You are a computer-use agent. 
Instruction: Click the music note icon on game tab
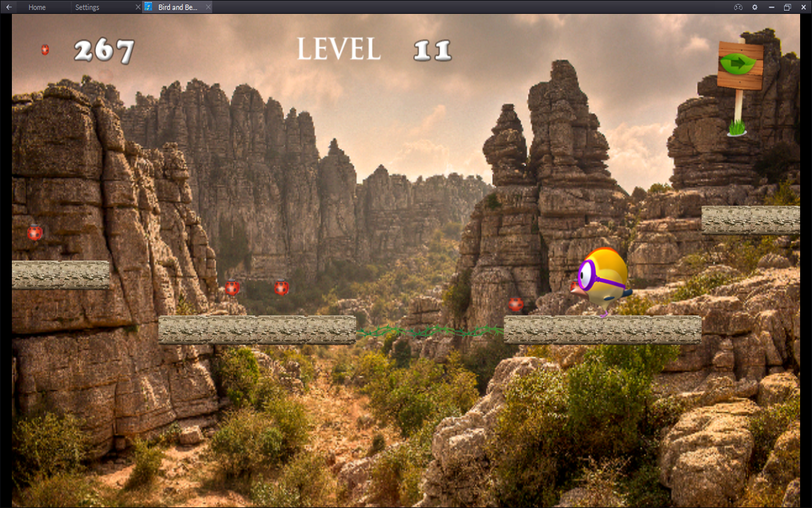click(148, 7)
